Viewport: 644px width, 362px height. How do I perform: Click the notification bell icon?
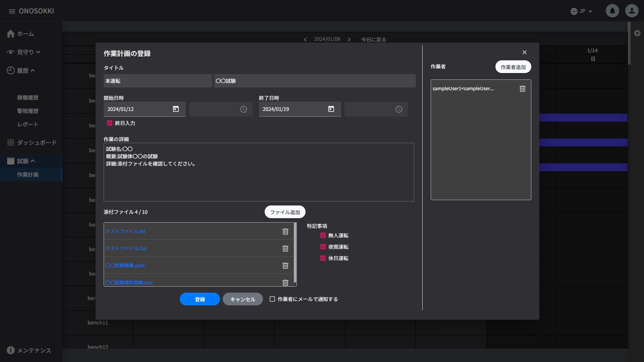612,11
